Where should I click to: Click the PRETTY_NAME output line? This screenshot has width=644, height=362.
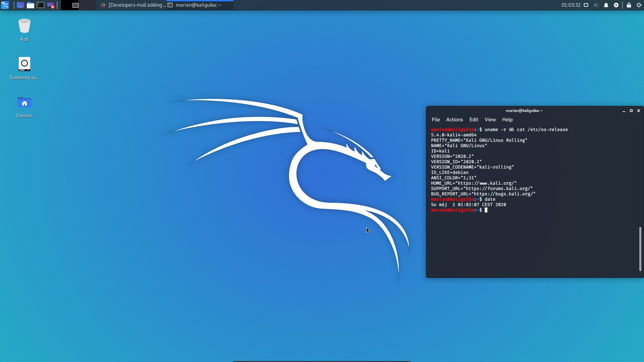tap(479, 140)
